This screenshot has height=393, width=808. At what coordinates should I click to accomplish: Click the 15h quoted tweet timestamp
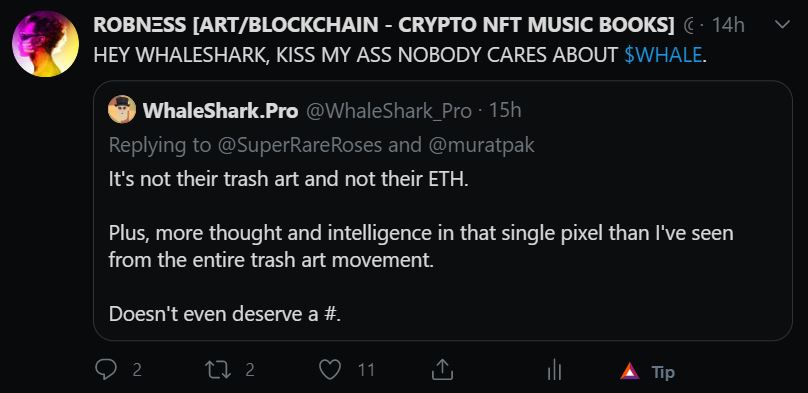pos(506,110)
